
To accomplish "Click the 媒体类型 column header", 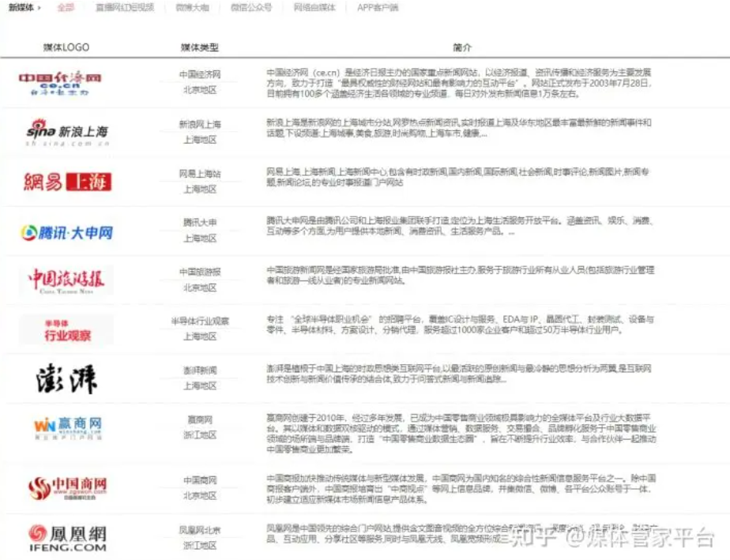I will pos(200,47).
